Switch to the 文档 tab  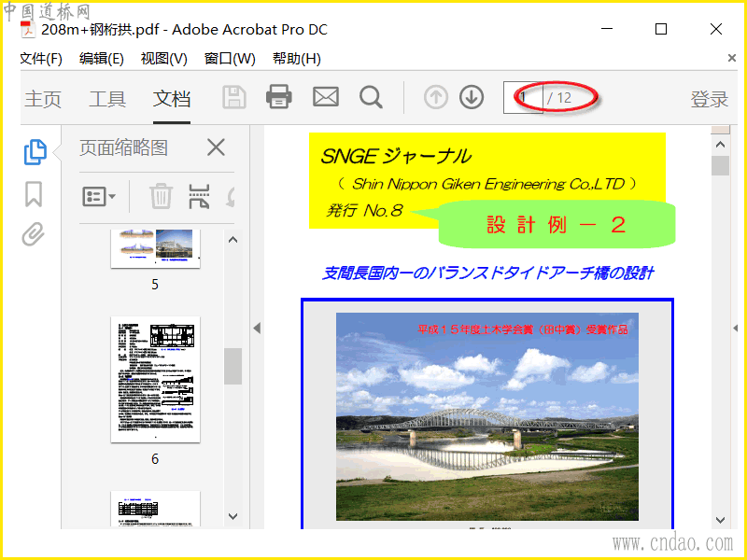172,99
